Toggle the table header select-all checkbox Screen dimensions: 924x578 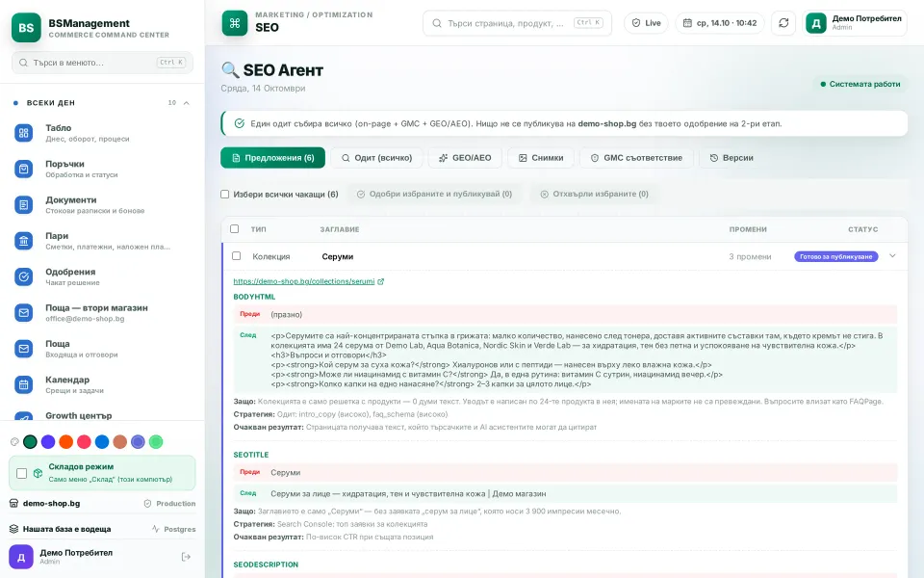click(235, 229)
